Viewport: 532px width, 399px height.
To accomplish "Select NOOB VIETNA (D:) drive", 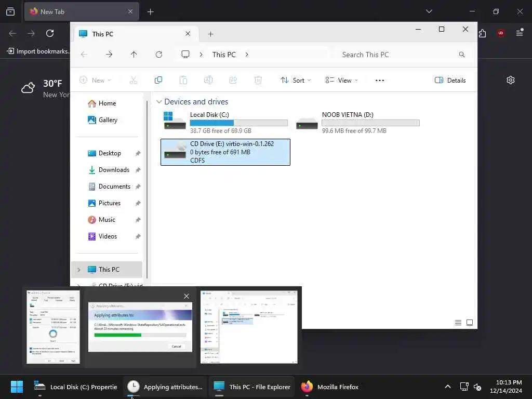I will click(357, 123).
